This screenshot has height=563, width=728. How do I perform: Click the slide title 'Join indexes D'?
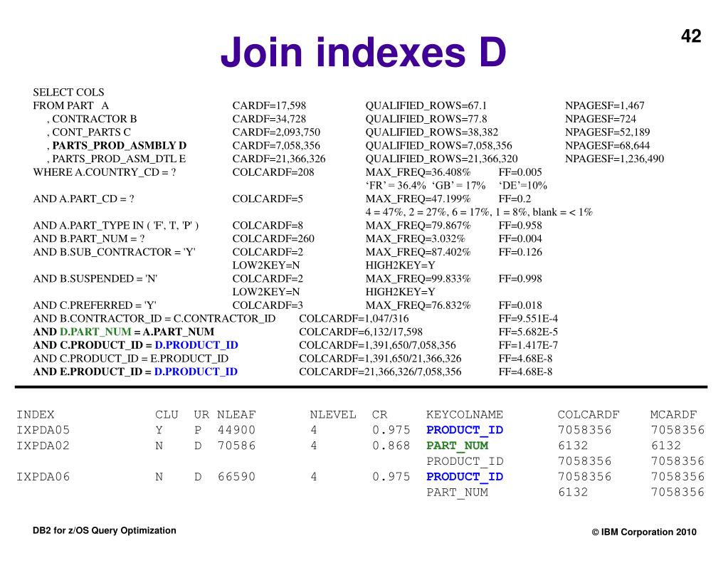[x=363, y=53]
